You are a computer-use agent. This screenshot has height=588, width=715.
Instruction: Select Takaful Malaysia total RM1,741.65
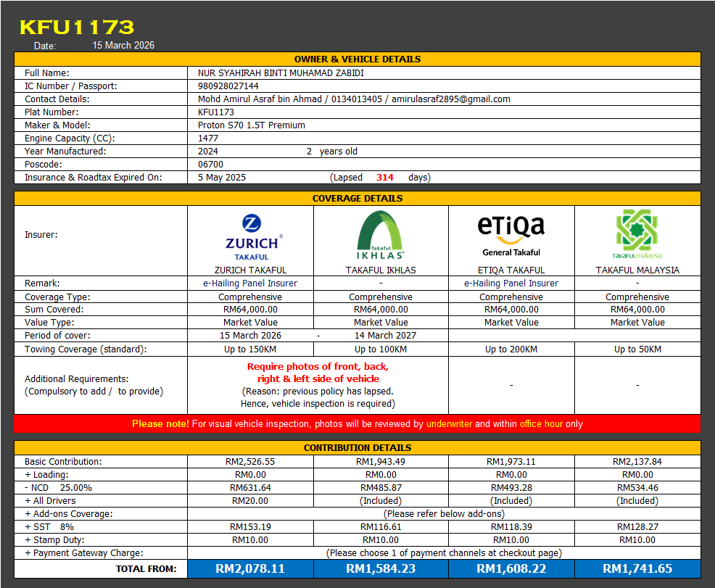click(x=637, y=569)
